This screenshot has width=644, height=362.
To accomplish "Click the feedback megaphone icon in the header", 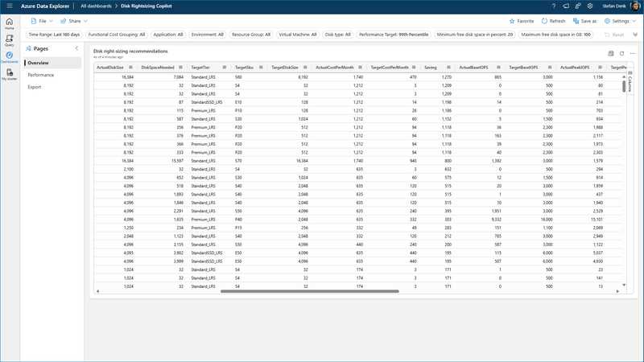I will tap(566, 6).
